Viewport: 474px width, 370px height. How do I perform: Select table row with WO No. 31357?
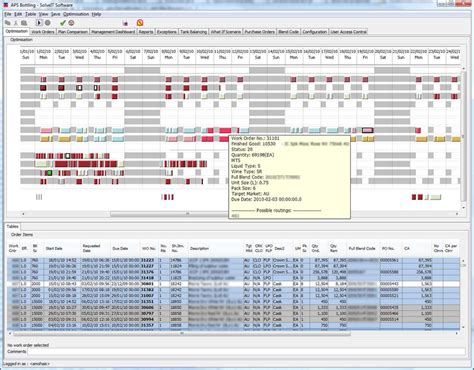[233, 325]
